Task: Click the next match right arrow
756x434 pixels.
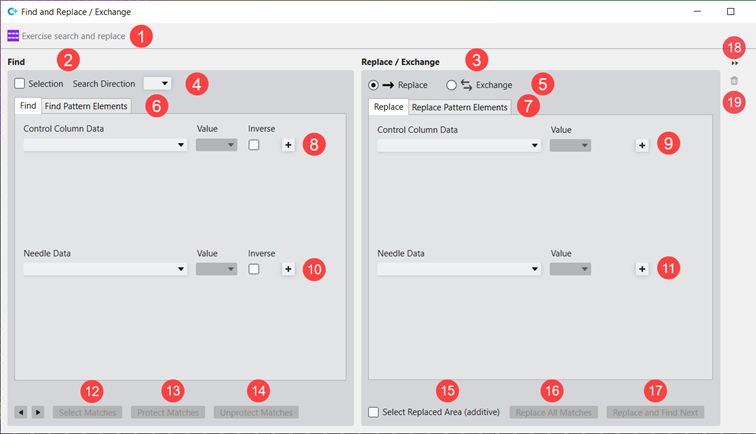Action: tap(38, 412)
